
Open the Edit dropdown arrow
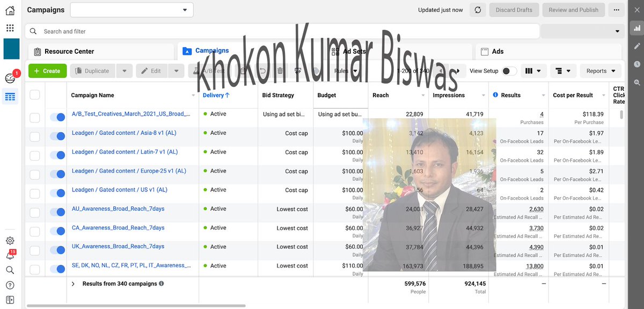(x=176, y=71)
